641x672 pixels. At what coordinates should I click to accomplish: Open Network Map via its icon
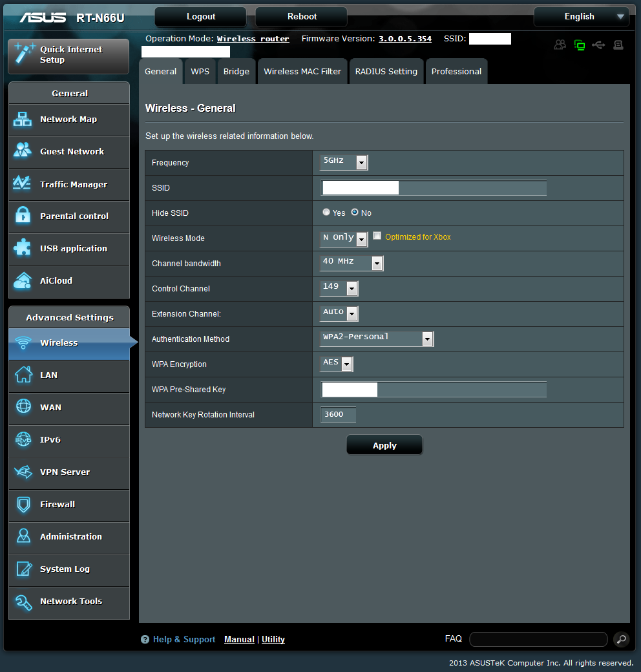tap(22, 119)
